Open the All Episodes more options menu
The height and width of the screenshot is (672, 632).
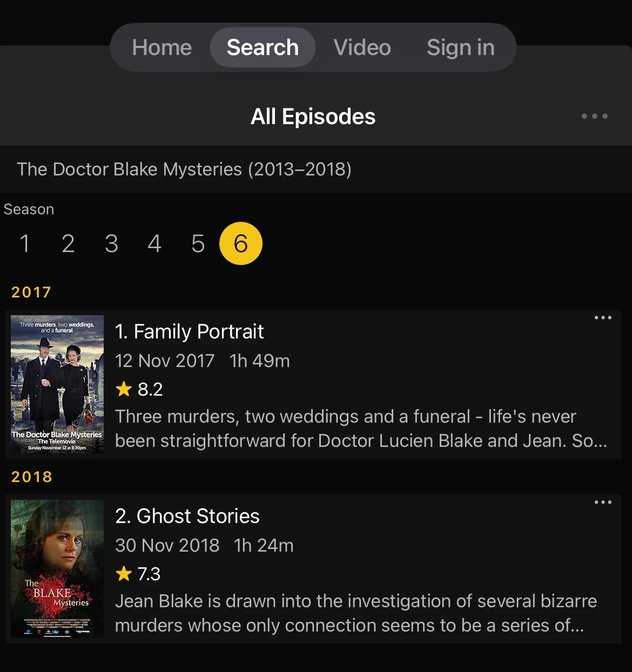point(594,116)
